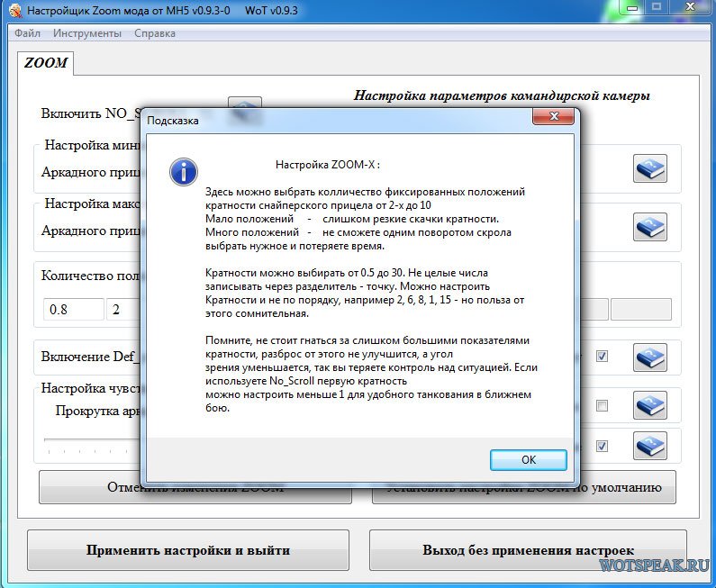The width and height of the screenshot is (716, 588).
Task: Click the book help icon beside the unchecked checkbox
Action: pos(649,406)
